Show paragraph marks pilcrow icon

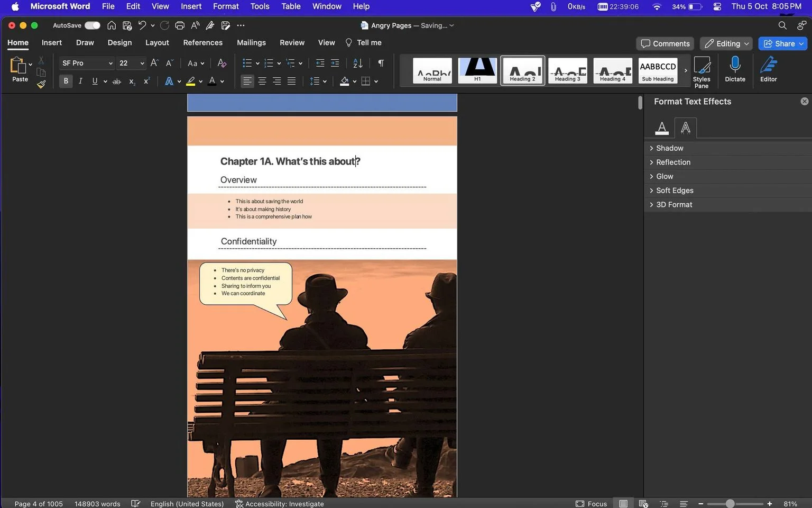[381, 63]
